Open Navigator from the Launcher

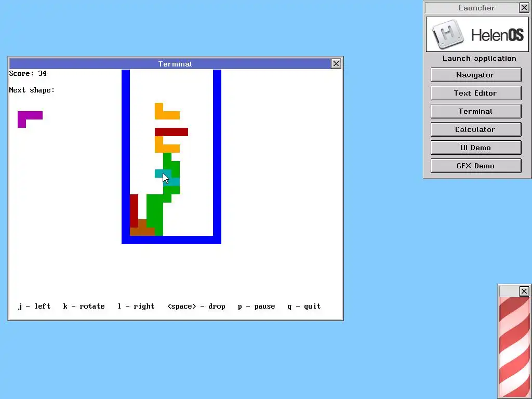pos(476,75)
